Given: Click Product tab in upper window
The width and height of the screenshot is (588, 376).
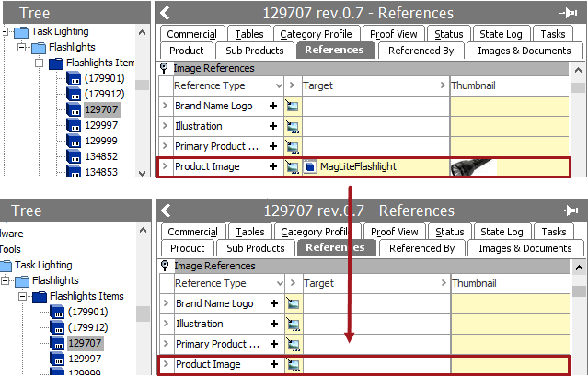Looking at the screenshot, I should coord(187,51).
